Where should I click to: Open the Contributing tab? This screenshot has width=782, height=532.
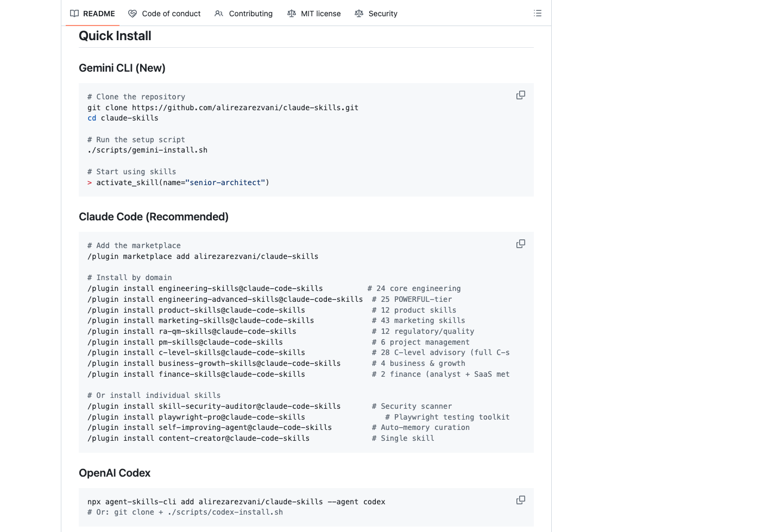(244, 14)
